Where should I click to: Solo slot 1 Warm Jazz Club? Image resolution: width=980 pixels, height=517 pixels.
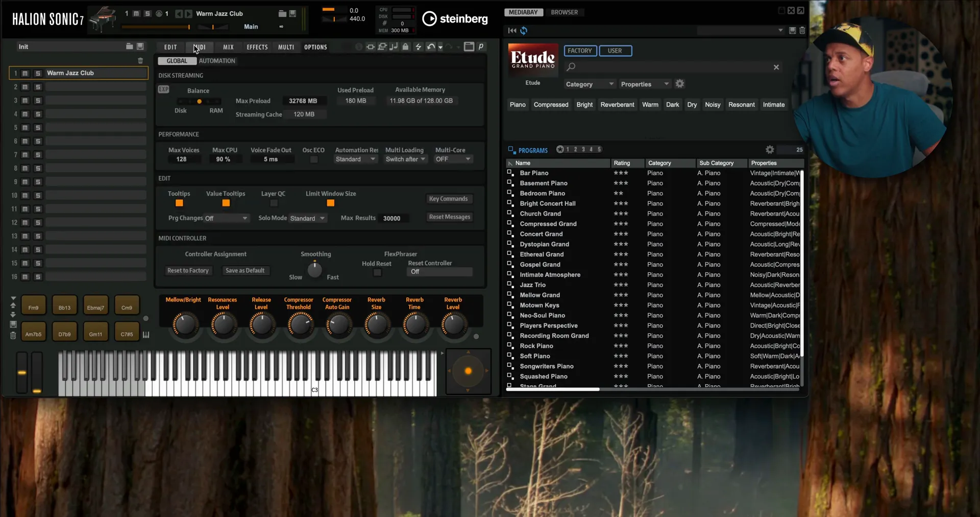[38, 74]
